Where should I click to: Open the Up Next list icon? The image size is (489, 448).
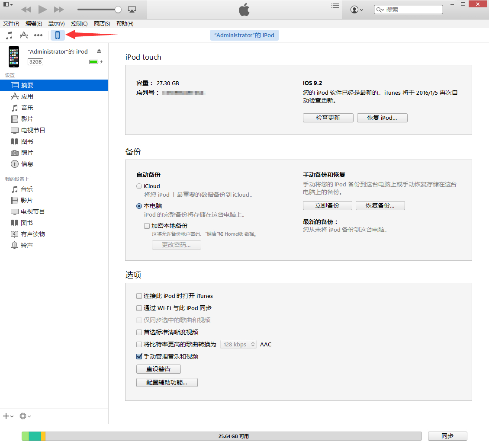pos(335,6)
